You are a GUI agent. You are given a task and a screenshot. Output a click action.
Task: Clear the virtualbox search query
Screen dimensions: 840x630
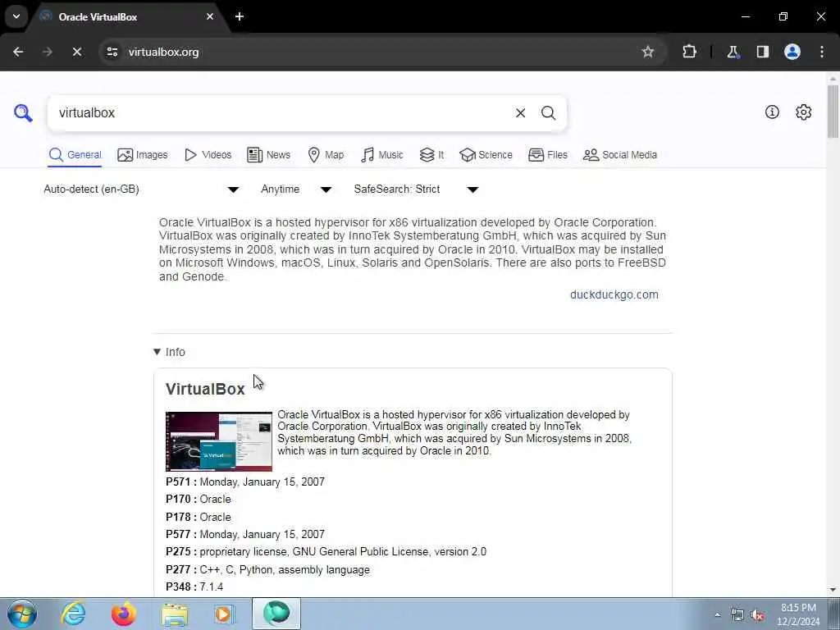point(520,113)
